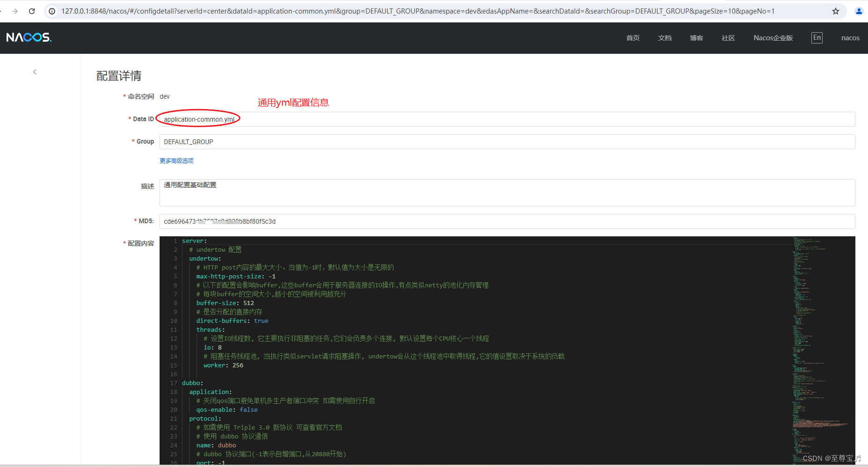Open the browser profile avatar icon
This screenshot has height=467, width=868.
click(859, 11)
